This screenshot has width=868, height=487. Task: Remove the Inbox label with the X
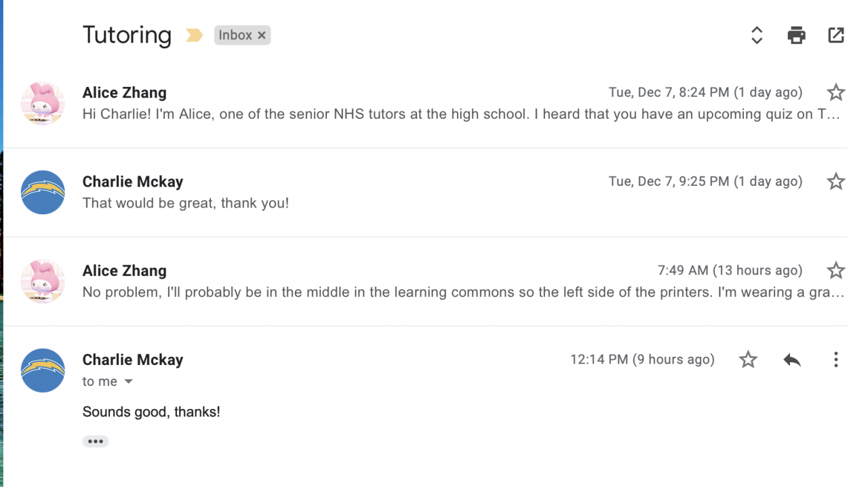point(262,35)
